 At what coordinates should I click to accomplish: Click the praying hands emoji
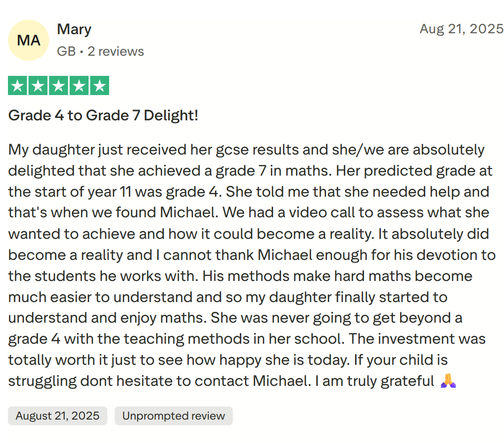tap(448, 381)
